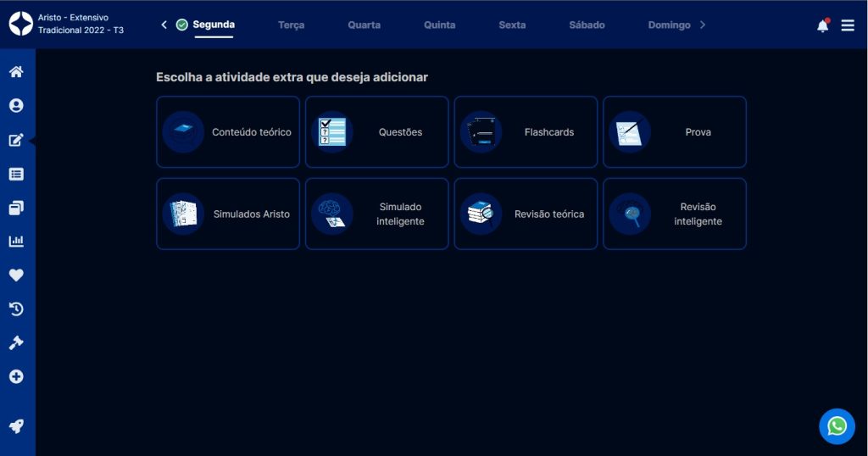The image size is (868, 456).
Task: Open the hamburger menu
Action: 848,25
